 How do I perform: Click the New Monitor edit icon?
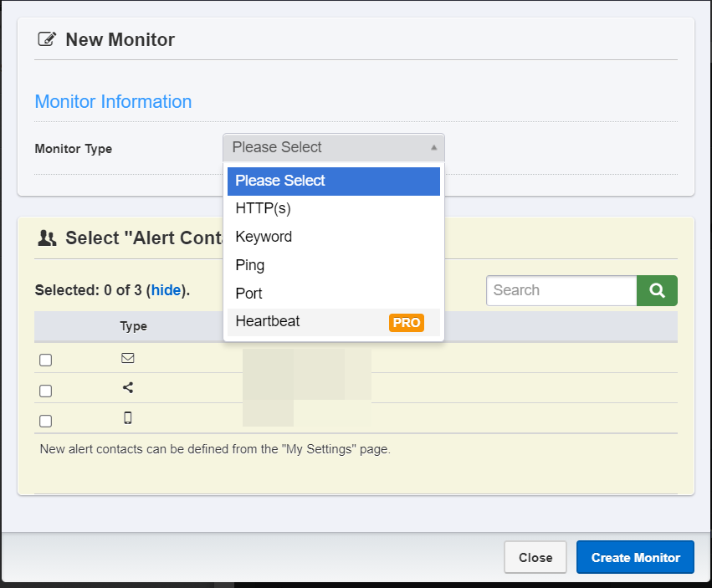[47, 39]
